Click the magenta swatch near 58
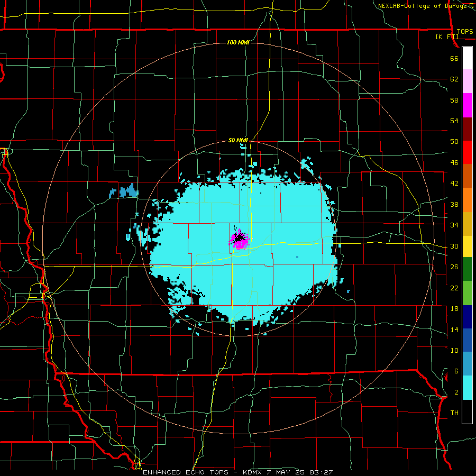The width and height of the screenshot is (476, 476). click(x=467, y=105)
